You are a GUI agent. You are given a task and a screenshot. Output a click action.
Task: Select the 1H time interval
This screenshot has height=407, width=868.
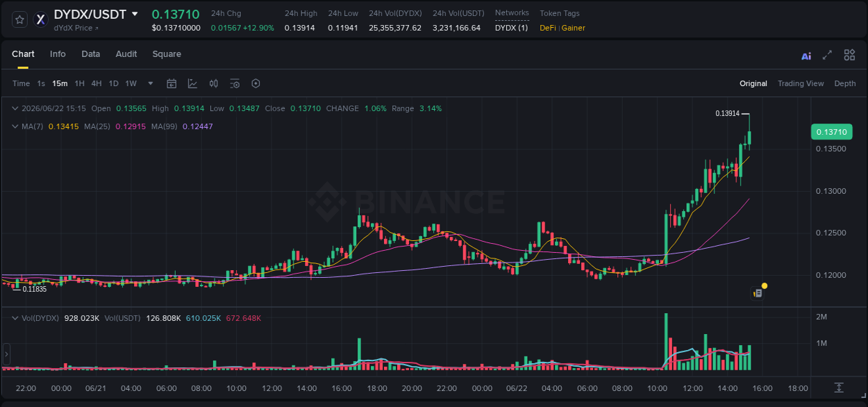80,83
